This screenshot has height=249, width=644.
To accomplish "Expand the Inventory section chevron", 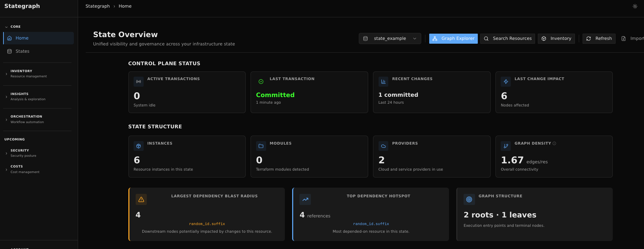I will [6, 74].
